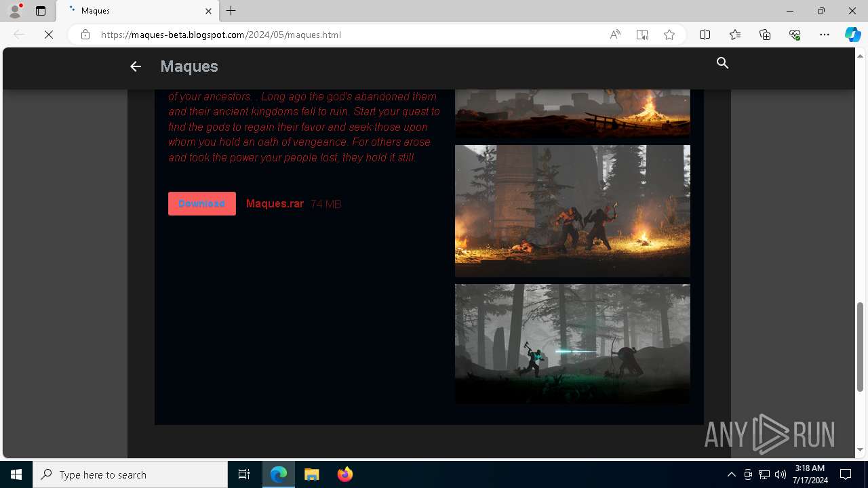Open Task View on the taskbar
Image resolution: width=868 pixels, height=488 pixels.
(244, 474)
